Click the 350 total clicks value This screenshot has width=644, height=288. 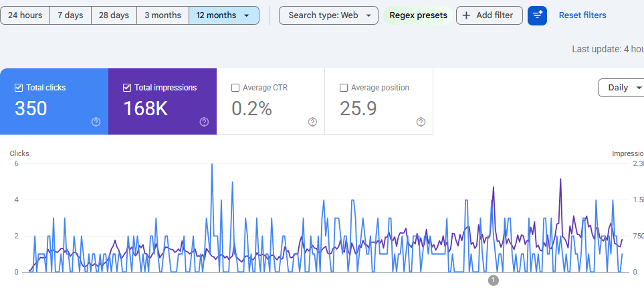(31, 109)
